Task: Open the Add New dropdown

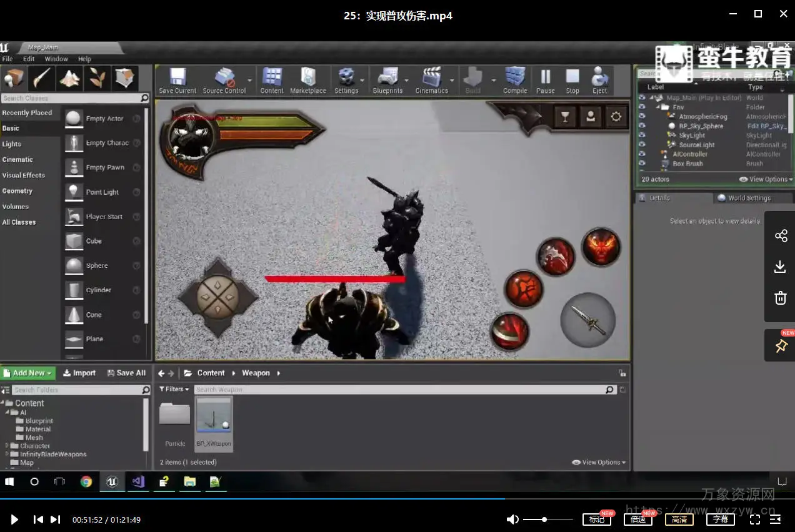Action: (29, 373)
